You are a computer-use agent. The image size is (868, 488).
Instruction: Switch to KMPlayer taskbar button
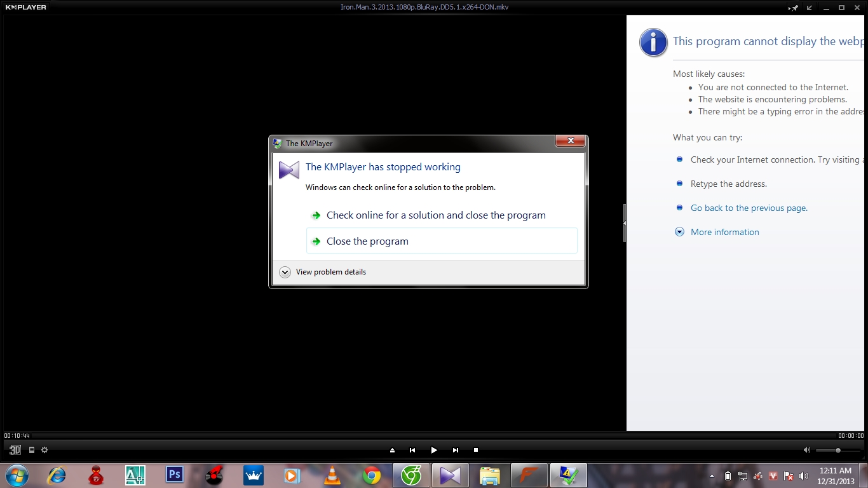pyautogui.click(x=451, y=475)
